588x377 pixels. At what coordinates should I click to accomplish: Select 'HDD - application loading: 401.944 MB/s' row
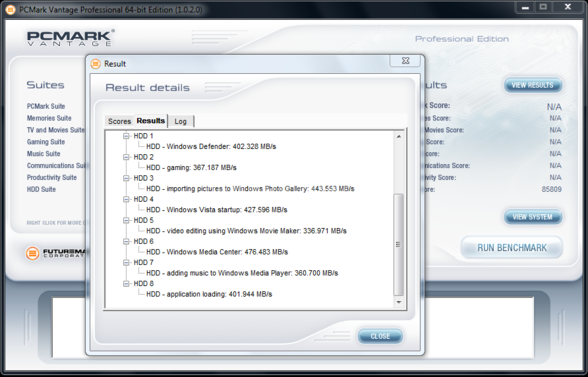pyautogui.click(x=209, y=294)
